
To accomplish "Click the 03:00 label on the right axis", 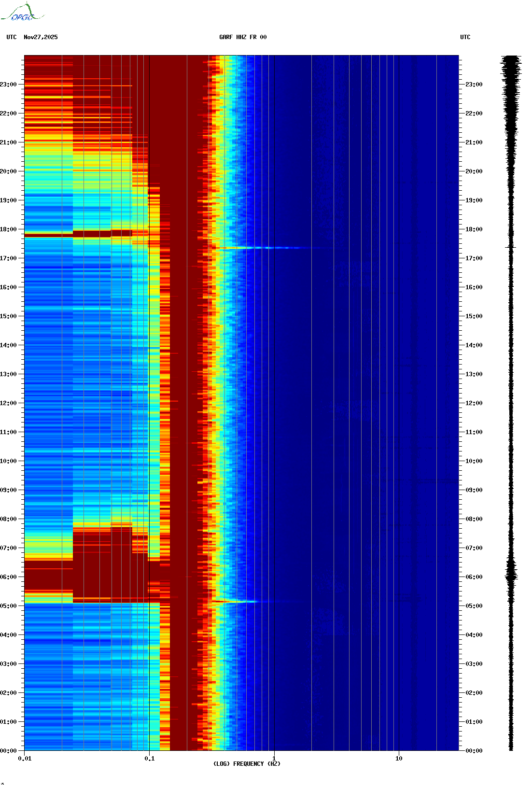I will click(x=474, y=664).
